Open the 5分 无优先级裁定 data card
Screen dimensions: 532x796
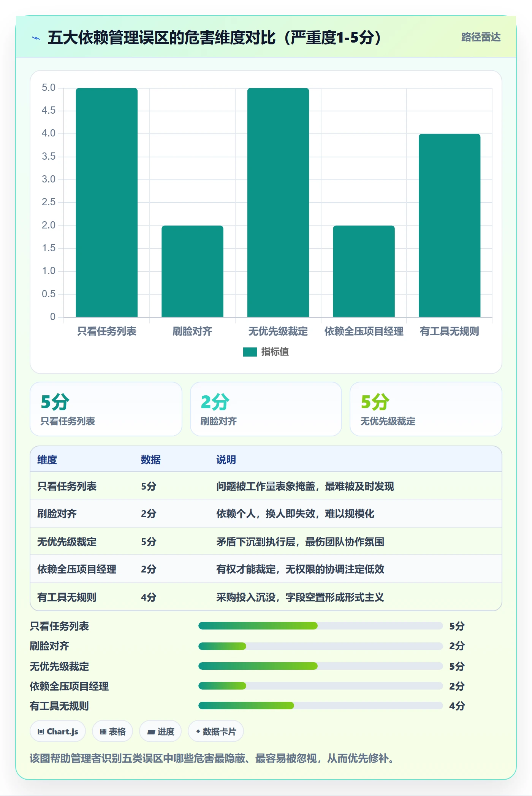pos(426,409)
